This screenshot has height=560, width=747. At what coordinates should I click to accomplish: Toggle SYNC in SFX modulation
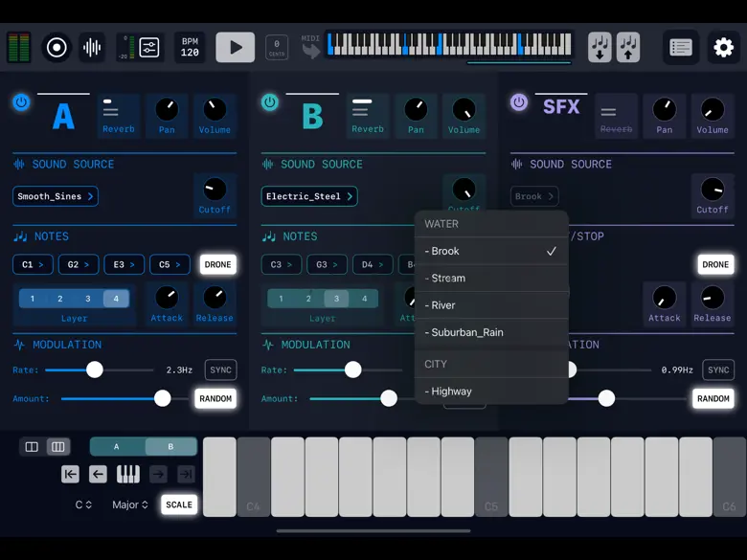(x=718, y=370)
